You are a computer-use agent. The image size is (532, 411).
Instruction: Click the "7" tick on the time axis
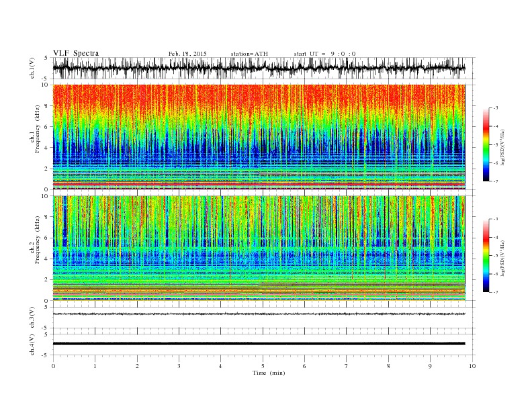(347, 366)
